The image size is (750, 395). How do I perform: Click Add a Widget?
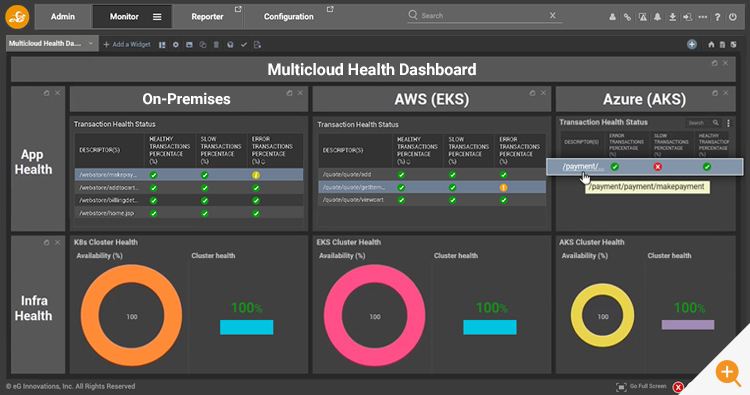(x=127, y=44)
